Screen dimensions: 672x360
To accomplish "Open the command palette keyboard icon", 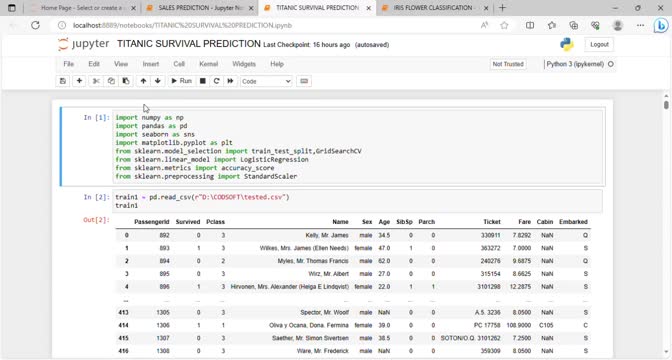I will [304, 81].
